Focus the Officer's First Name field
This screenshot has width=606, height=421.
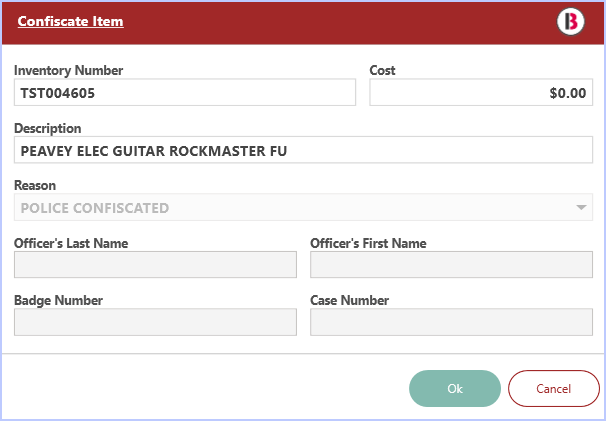451,264
